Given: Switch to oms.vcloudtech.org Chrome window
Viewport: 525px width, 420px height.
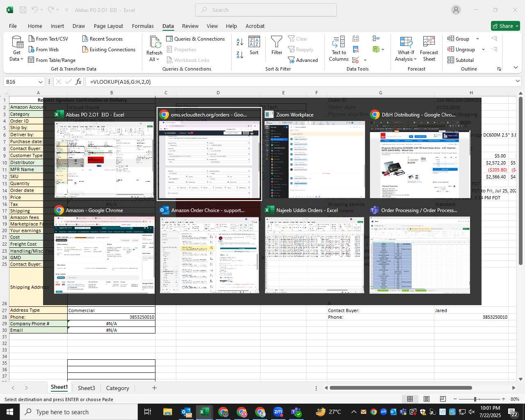Looking at the screenshot, I should pyautogui.click(x=210, y=154).
